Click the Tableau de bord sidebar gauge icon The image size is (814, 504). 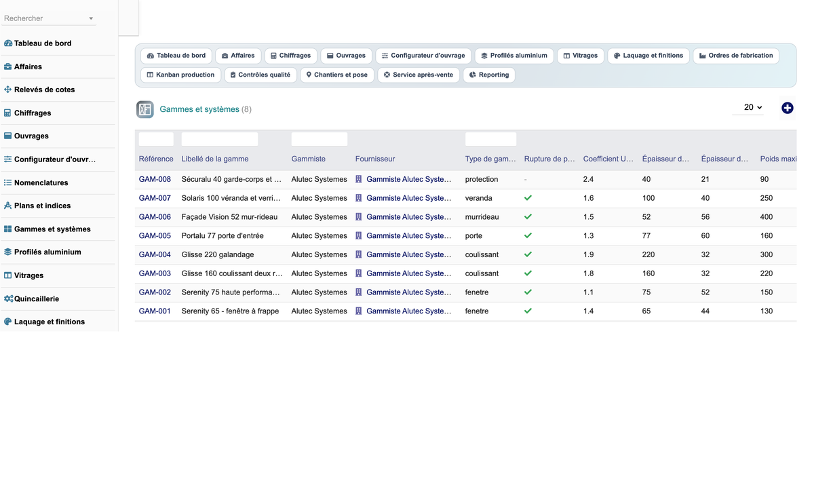8,43
